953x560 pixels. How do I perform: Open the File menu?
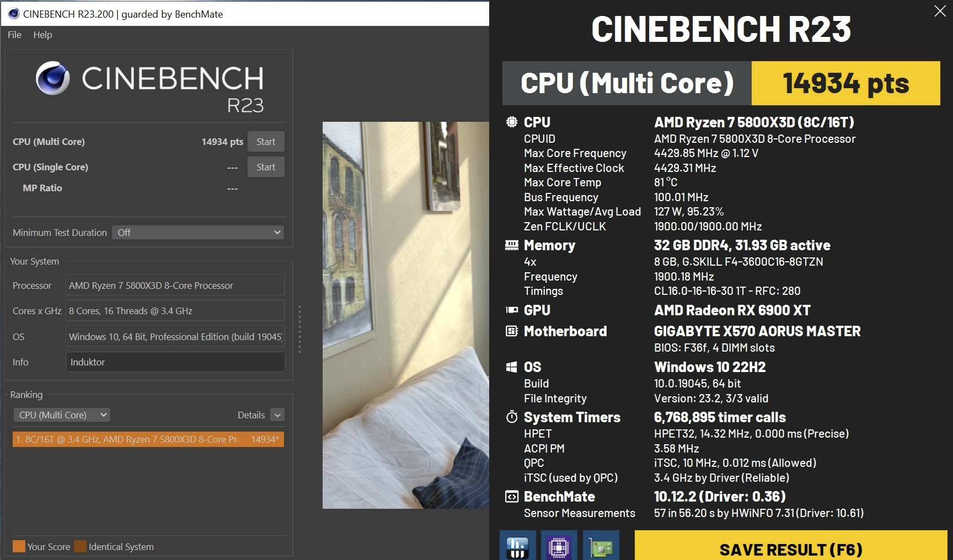coord(14,35)
